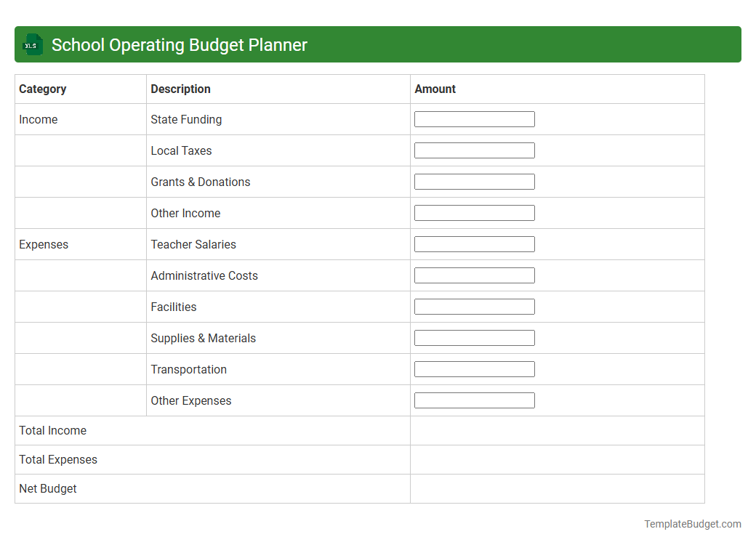The image size is (756, 545).
Task: Click the Administrative Costs amount field
Action: [x=474, y=275]
